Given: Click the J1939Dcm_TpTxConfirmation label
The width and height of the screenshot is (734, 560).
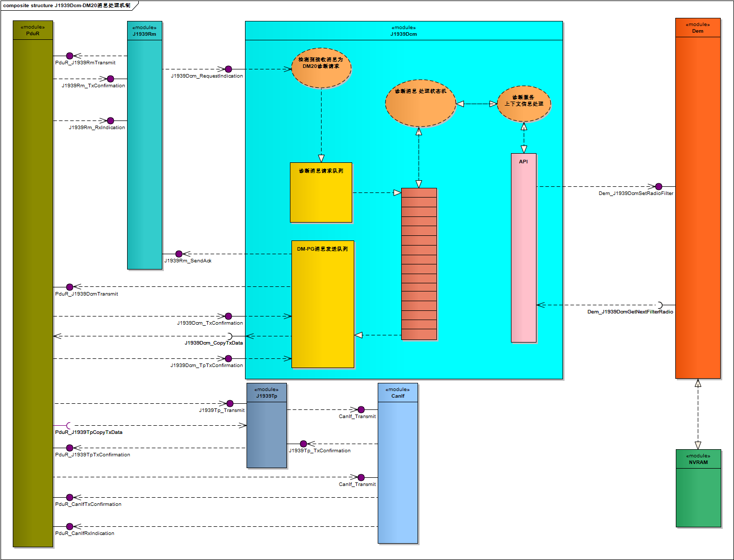Looking at the screenshot, I should click(x=207, y=366).
